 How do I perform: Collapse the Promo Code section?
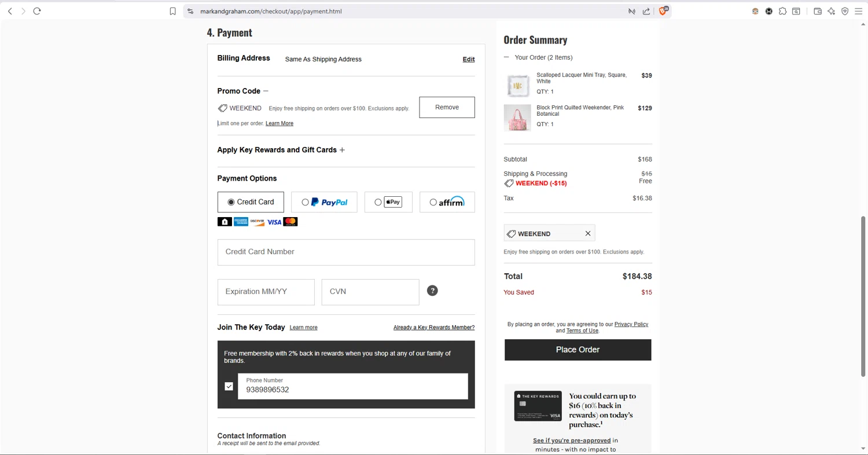click(266, 91)
